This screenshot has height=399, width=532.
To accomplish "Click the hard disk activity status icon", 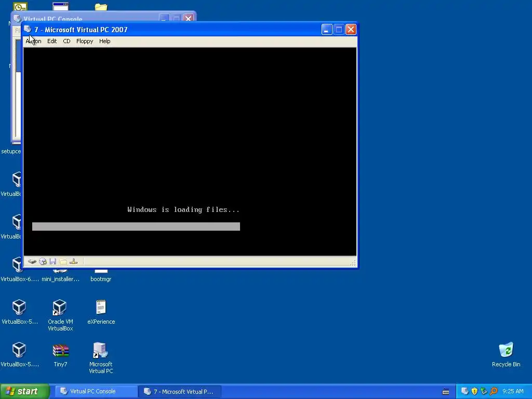I will [x=32, y=262].
